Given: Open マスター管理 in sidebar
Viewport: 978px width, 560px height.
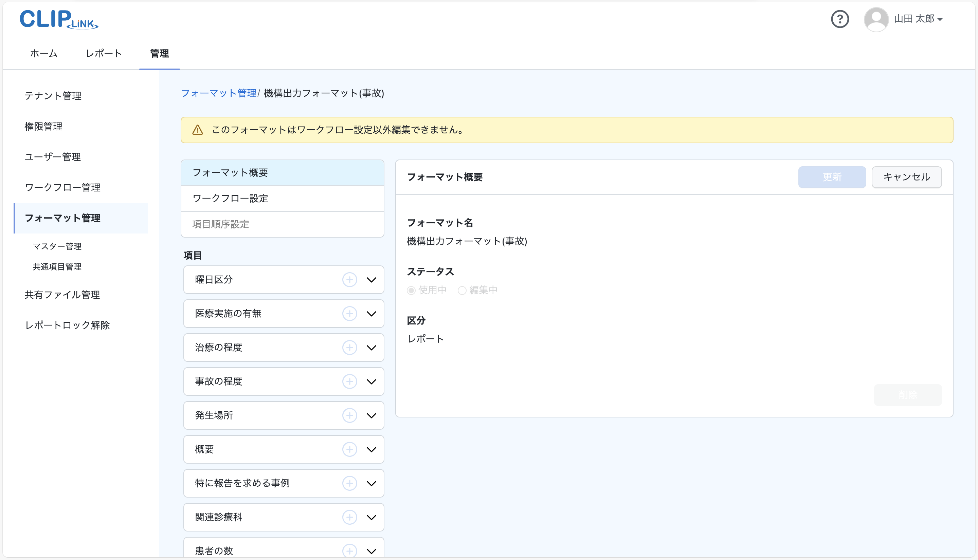Looking at the screenshot, I should [57, 246].
